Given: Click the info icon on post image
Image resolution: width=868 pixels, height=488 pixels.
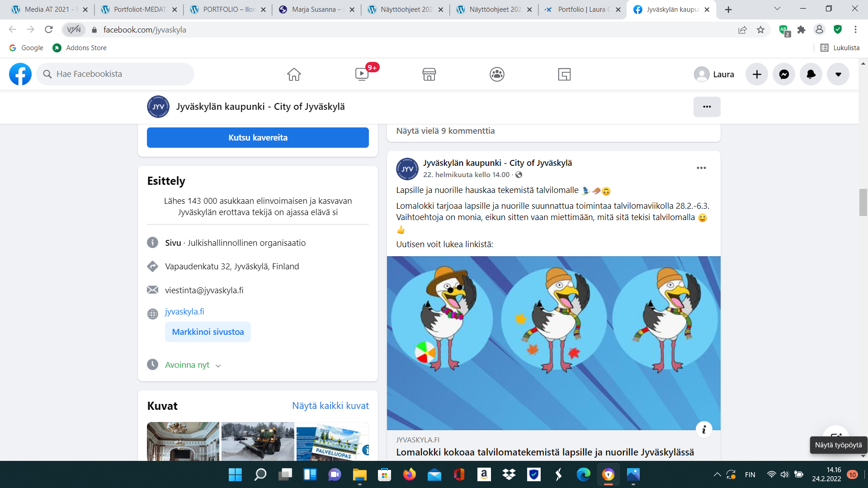Looking at the screenshot, I should [704, 430].
